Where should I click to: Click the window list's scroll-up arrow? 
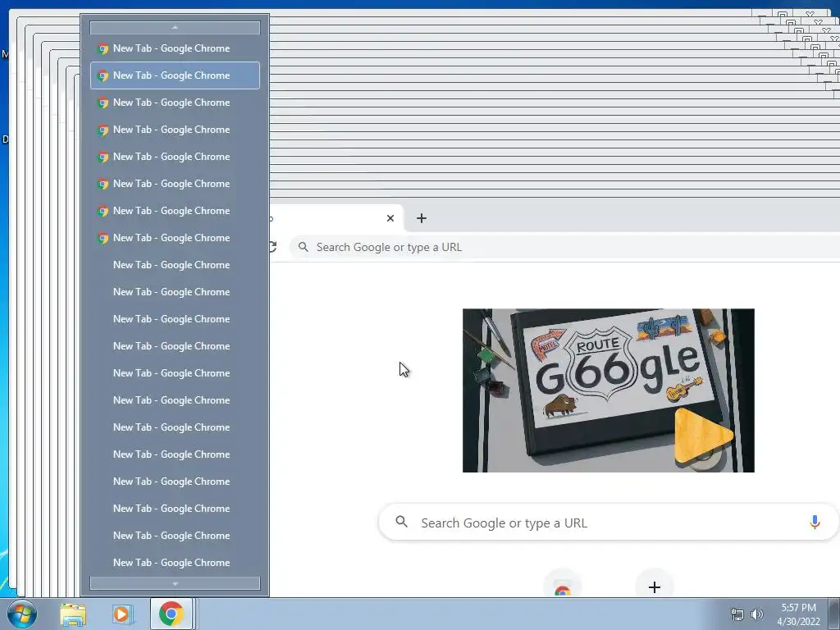click(175, 27)
